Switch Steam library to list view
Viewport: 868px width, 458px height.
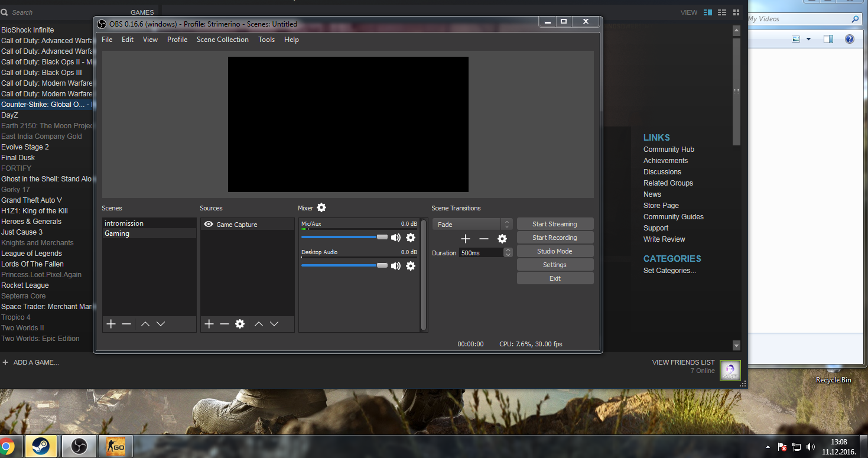point(722,12)
